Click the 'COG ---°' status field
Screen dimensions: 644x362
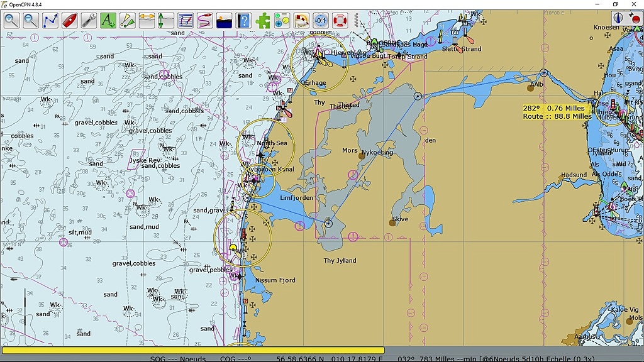[236, 359]
